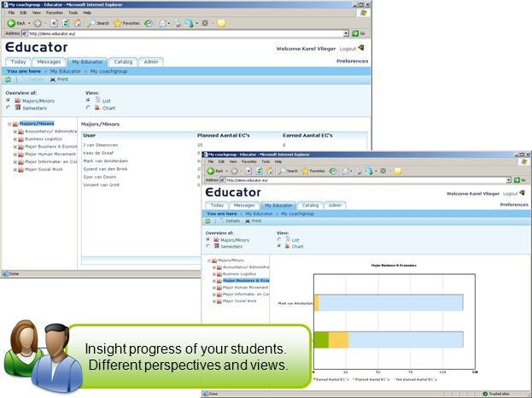Image resolution: width=532 pixels, height=398 pixels.
Task: Click green earned bar segment in chart
Action: pos(321,340)
